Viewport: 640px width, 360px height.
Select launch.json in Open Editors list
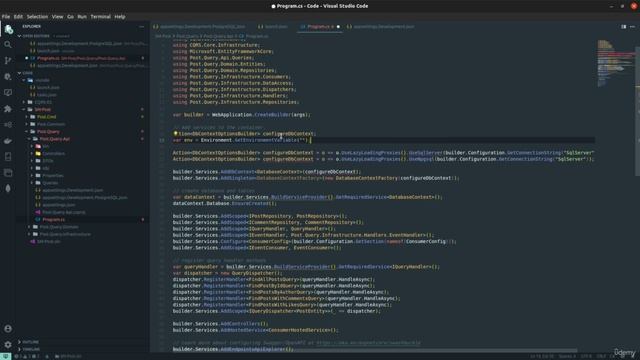(x=82, y=51)
